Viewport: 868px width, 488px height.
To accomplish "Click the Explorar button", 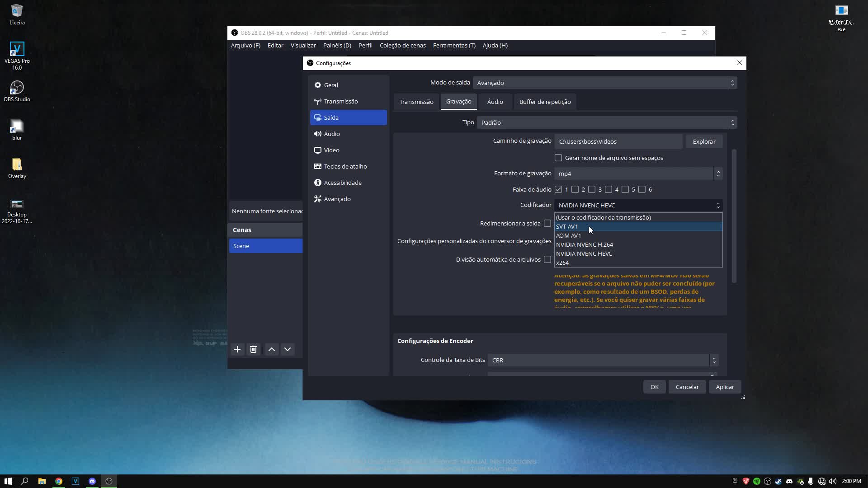I will [704, 141].
